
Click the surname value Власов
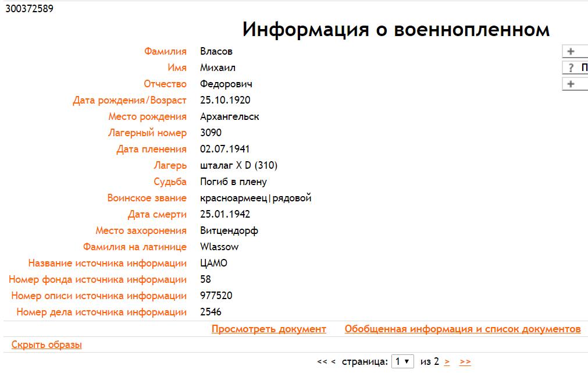(x=216, y=51)
